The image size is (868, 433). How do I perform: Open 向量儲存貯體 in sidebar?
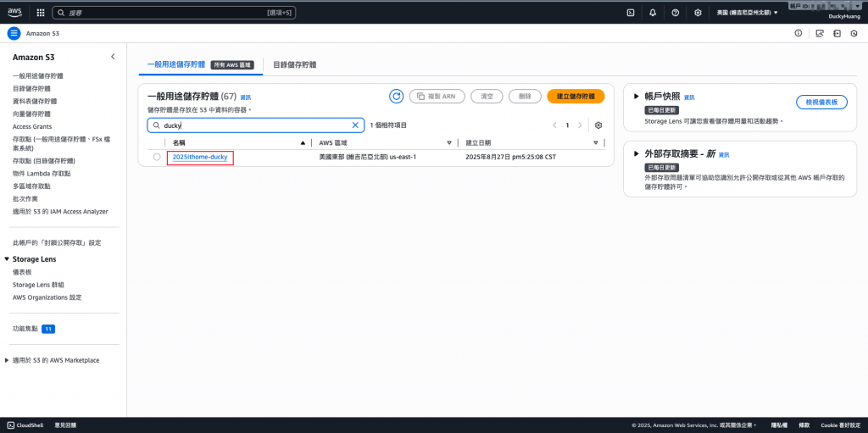pos(31,114)
